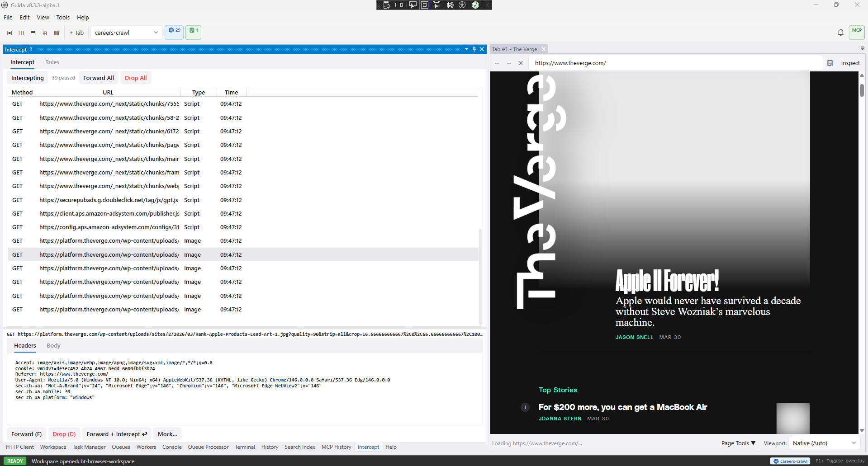Open the Viewport Native (Auto) dropdown

point(824,443)
